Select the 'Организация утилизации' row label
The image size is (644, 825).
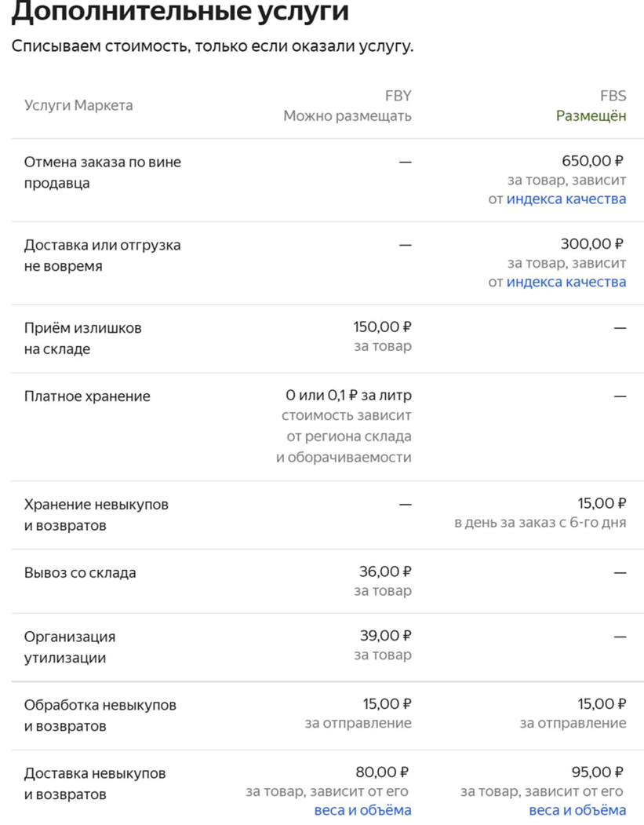coord(70,647)
